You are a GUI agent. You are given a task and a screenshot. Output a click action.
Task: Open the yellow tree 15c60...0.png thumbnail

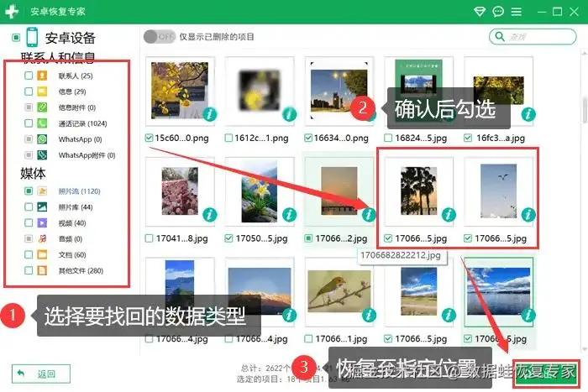180,91
